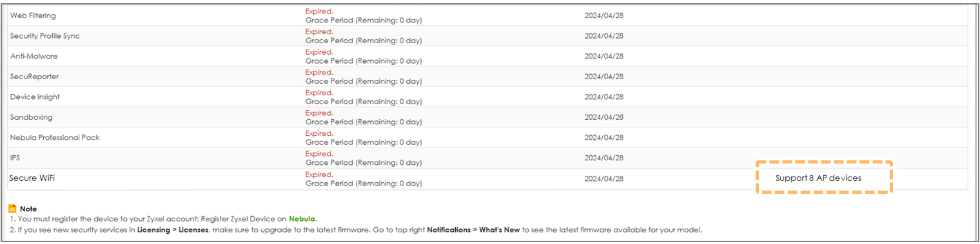The width and height of the screenshot is (980, 244).
Task: Select the Device Insight service entry
Action: tap(35, 97)
